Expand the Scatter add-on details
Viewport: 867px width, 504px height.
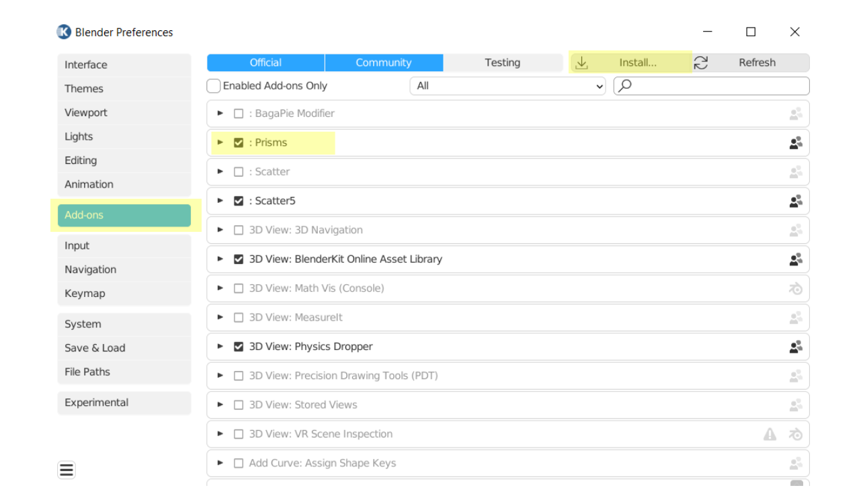pos(220,172)
